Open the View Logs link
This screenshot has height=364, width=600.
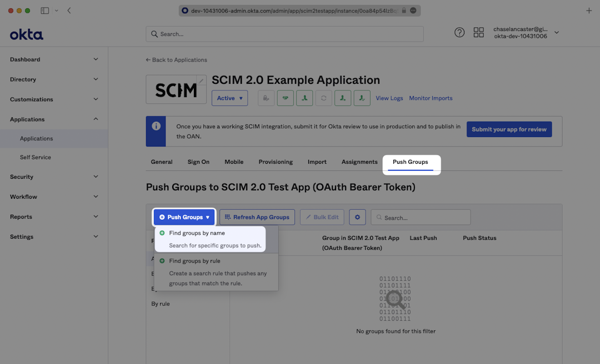coord(389,98)
